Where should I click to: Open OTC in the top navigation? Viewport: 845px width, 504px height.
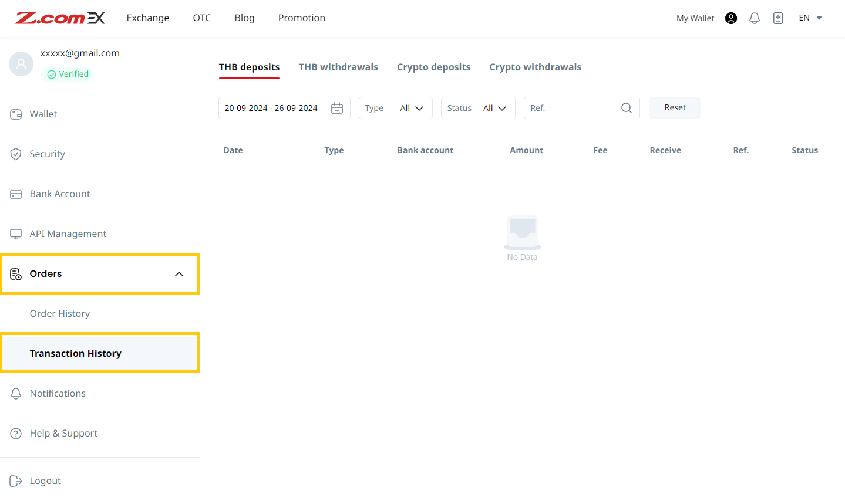202,18
